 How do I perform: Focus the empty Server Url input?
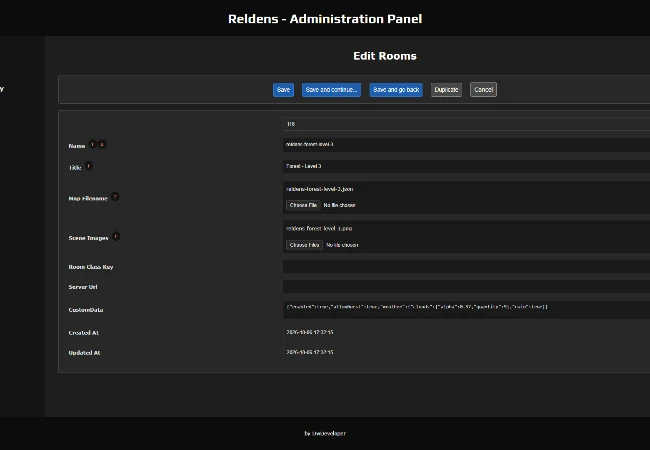466,286
